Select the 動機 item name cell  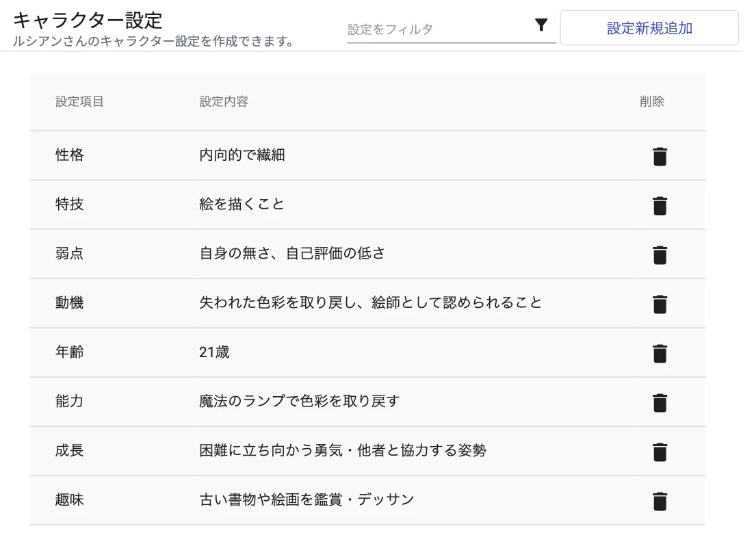(x=70, y=303)
